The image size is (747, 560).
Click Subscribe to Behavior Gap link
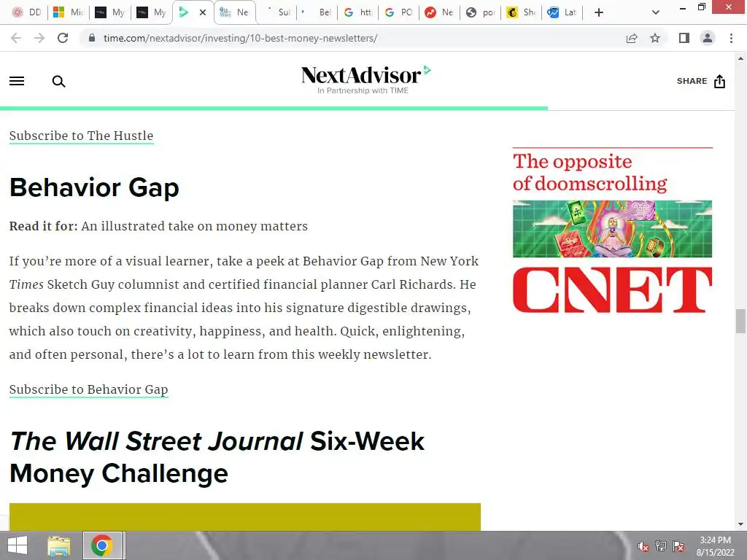coord(88,389)
